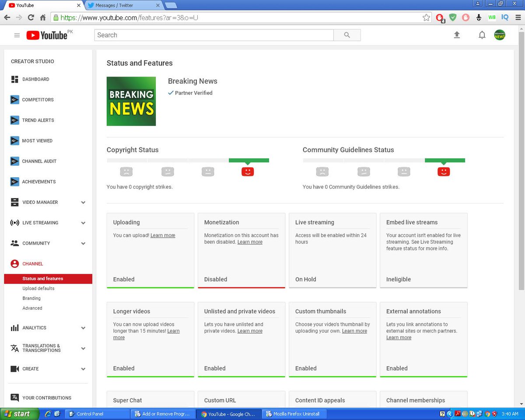Open the Windows Start menu
525x420 pixels.
[x=20, y=414]
